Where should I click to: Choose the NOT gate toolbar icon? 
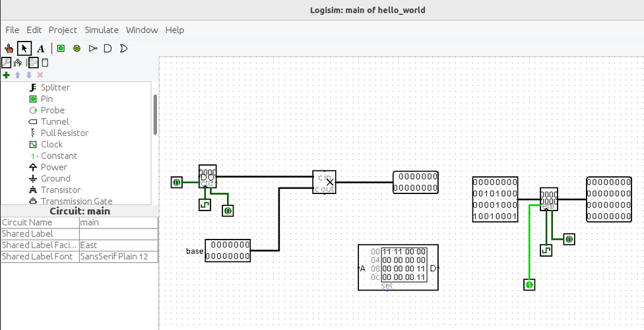[x=93, y=48]
